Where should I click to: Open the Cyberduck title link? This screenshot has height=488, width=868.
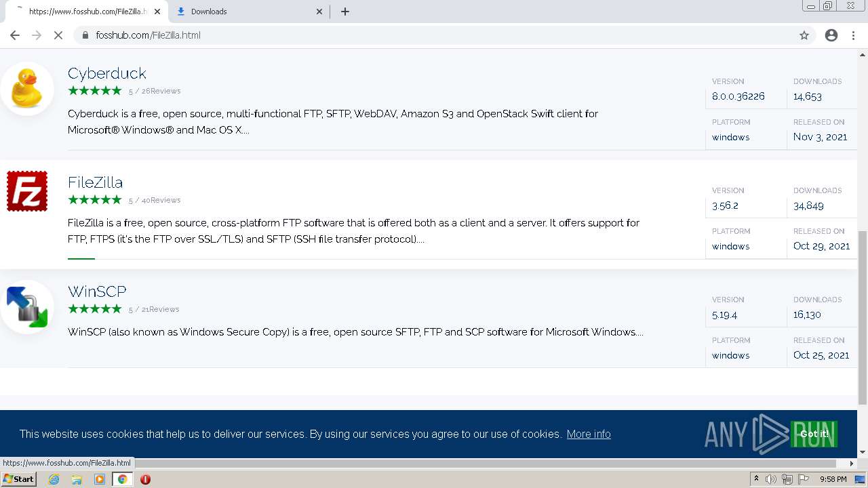tap(107, 73)
